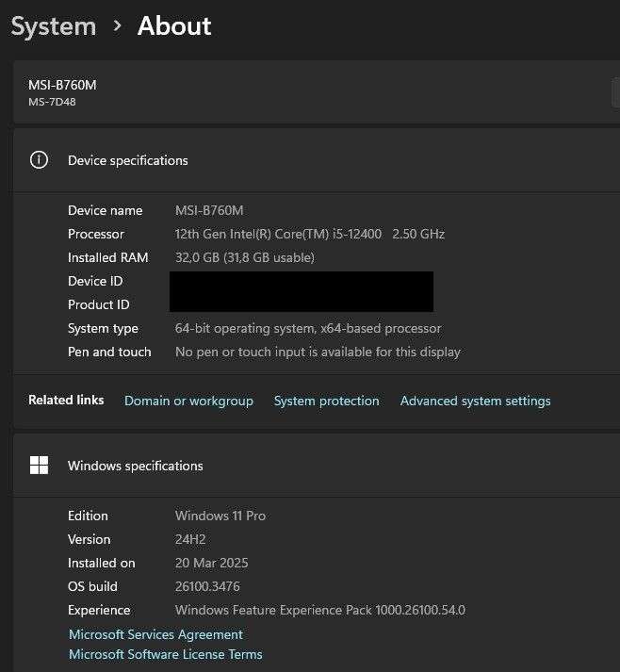Select Windows Feature Experience Pack value
The height and width of the screenshot is (672, 620).
pos(320,610)
